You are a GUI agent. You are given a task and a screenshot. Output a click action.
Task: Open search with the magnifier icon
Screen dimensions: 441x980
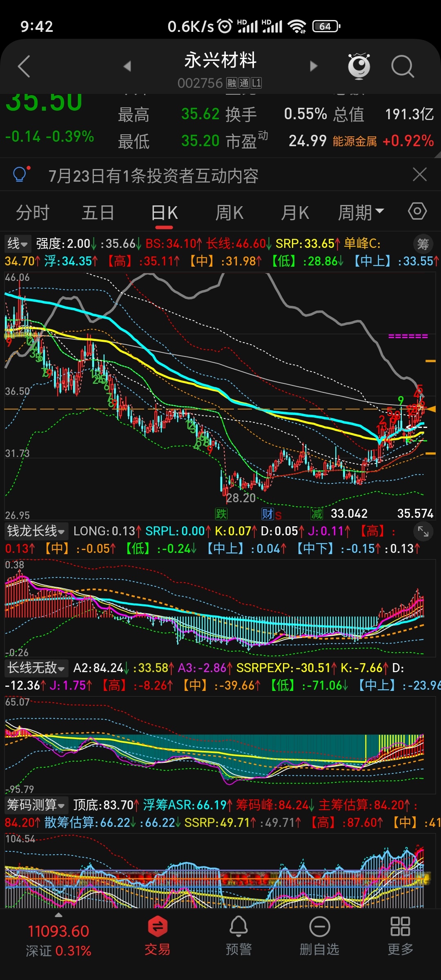pyautogui.click(x=403, y=66)
